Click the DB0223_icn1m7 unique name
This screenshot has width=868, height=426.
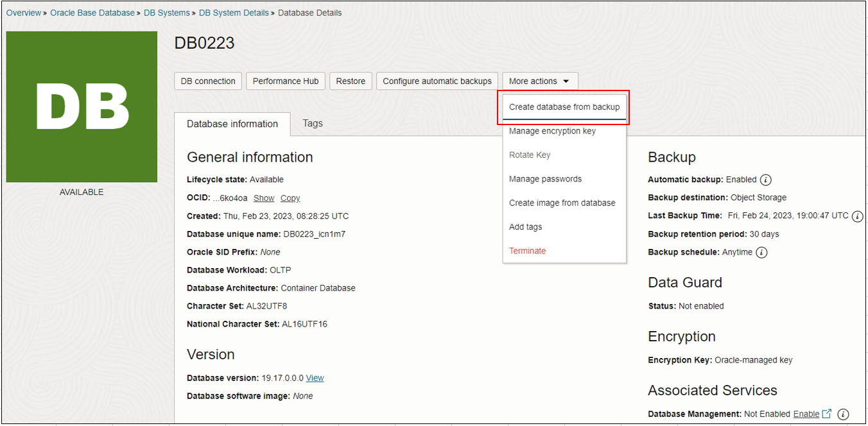[314, 234]
